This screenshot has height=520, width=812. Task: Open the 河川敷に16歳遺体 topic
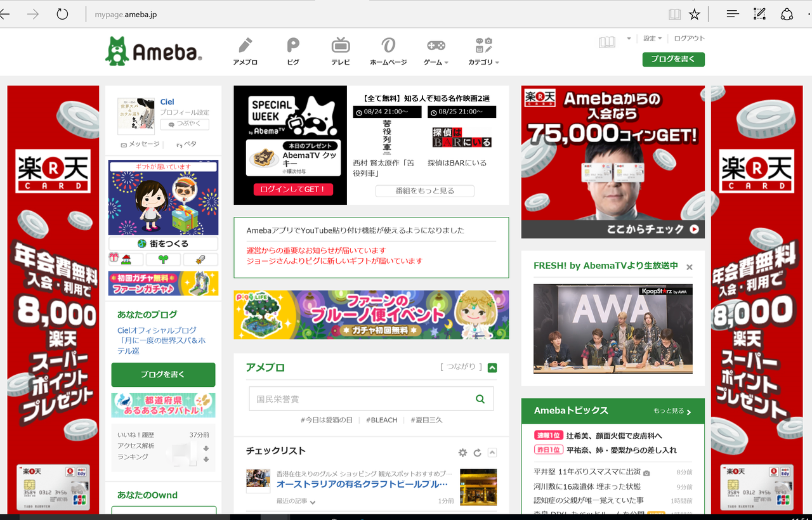pos(587,486)
